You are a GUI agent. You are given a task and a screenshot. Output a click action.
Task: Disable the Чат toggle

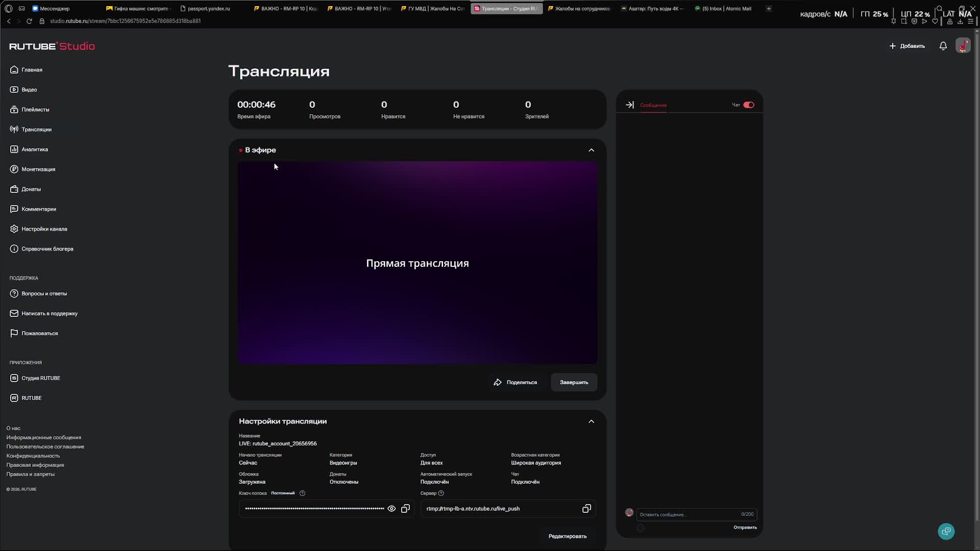[748, 105]
